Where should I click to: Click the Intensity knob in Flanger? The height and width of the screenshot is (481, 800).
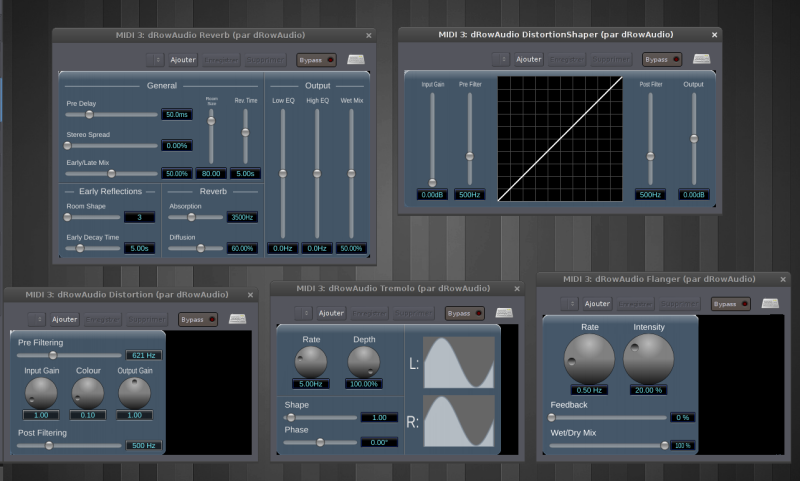648,359
